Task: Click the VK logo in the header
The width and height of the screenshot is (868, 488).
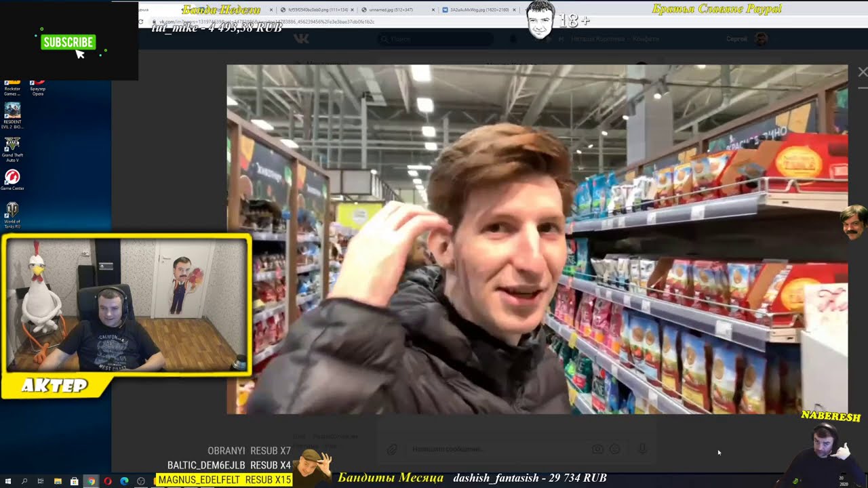Action: (x=301, y=39)
